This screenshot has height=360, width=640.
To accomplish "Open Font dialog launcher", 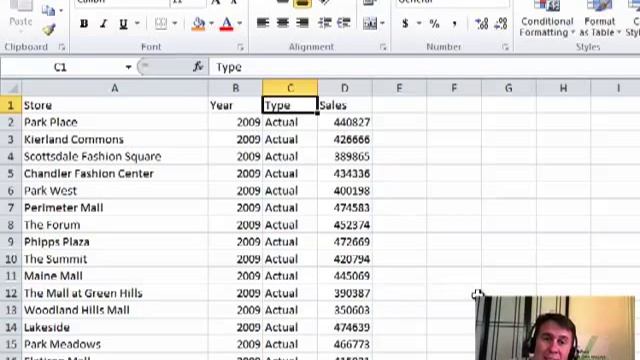I will [x=240, y=47].
